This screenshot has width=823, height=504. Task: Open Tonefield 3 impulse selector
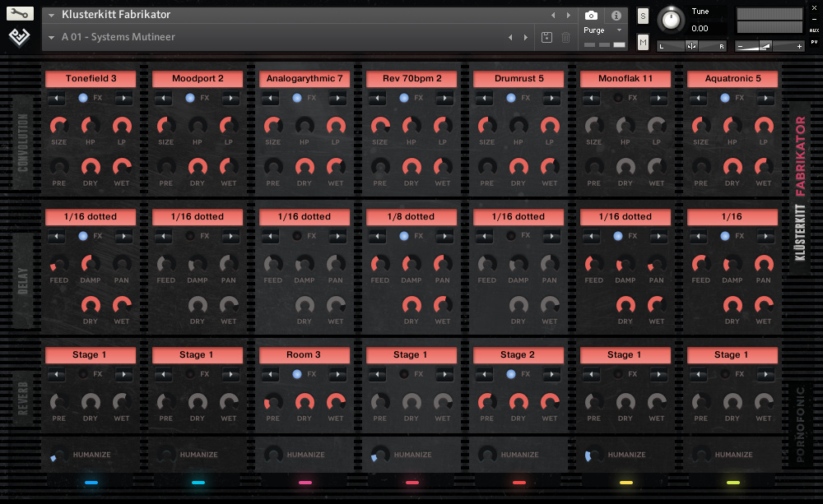pos(91,79)
